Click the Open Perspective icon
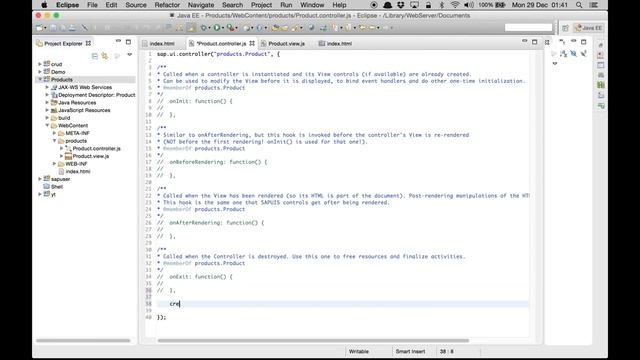This screenshot has width=640, height=360. click(565, 28)
